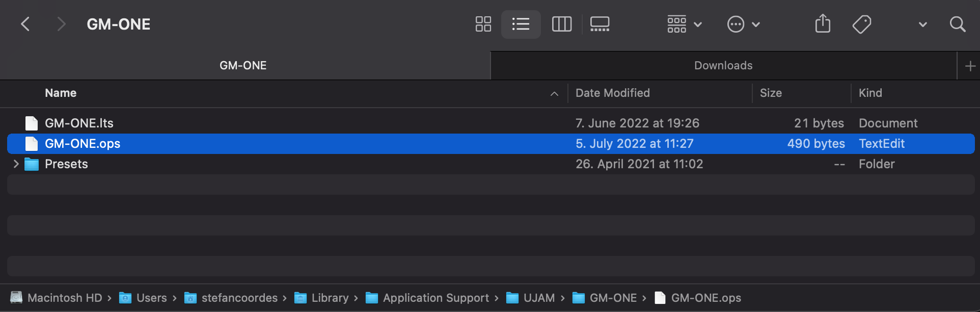Click the date 7. June 2022 at 19:26
980x312 pixels.
click(x=637, y=123)
